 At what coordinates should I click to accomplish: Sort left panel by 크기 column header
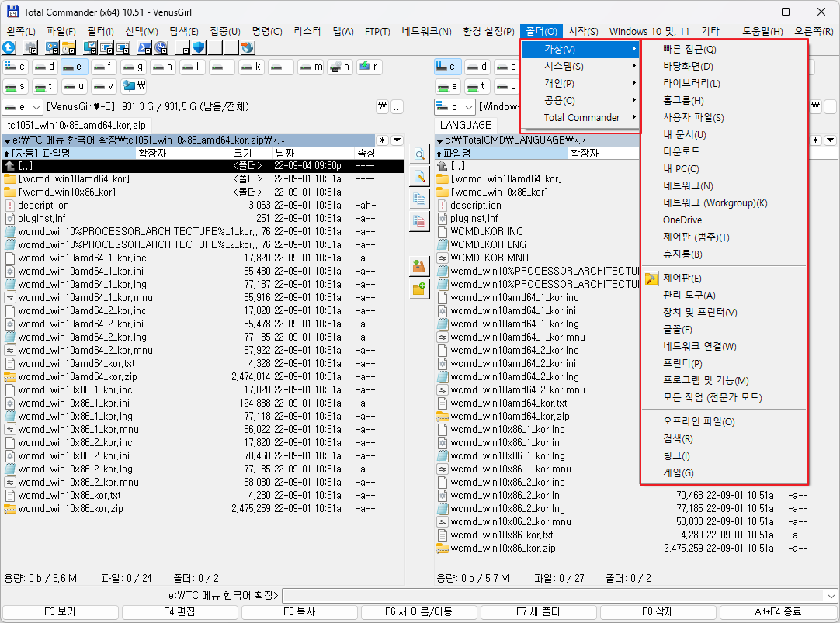click(x=252, y=154)
